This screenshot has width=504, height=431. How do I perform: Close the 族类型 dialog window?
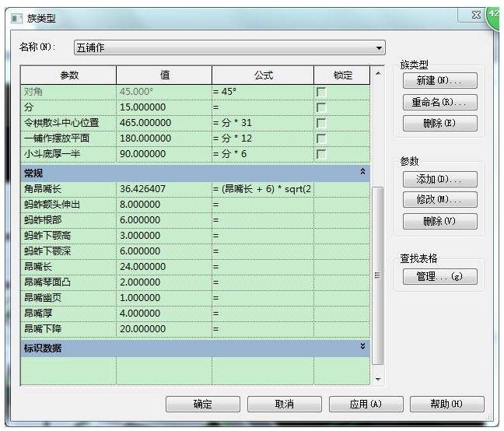(x=476, y=15)
